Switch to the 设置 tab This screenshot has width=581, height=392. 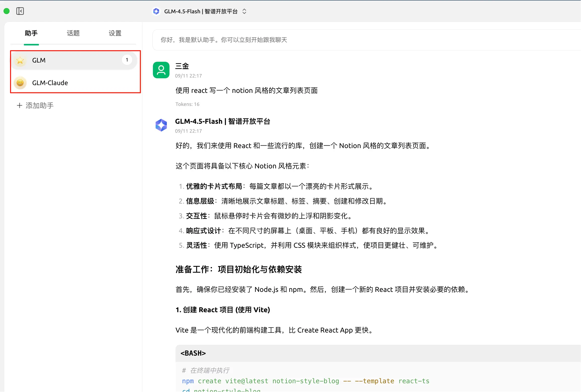point(115,33)
